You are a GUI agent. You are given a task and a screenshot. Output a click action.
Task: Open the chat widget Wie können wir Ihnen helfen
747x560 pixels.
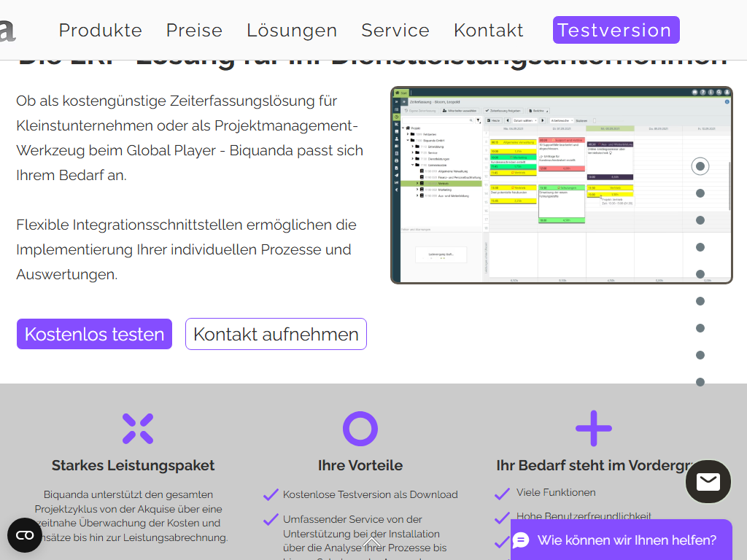pyautogui.click(x=622, y=540)
